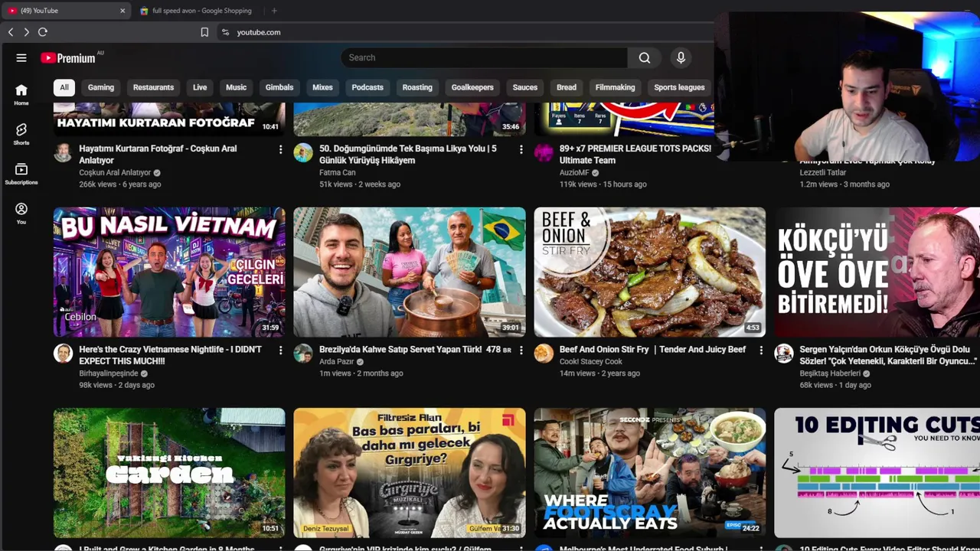This screenshot has height=551, width=980.
Task: Open the Hayatımı Kurtaran Fotoğraf video title
Action: (158, 155)
